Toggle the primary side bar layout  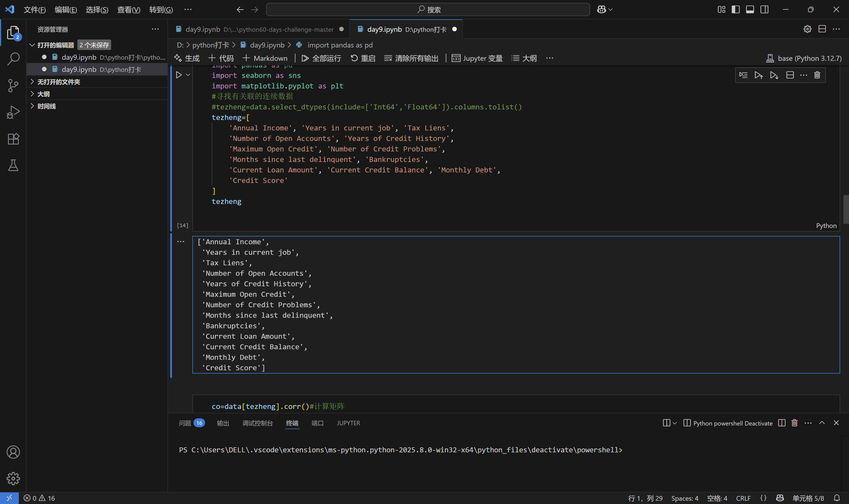coord(736,9)
